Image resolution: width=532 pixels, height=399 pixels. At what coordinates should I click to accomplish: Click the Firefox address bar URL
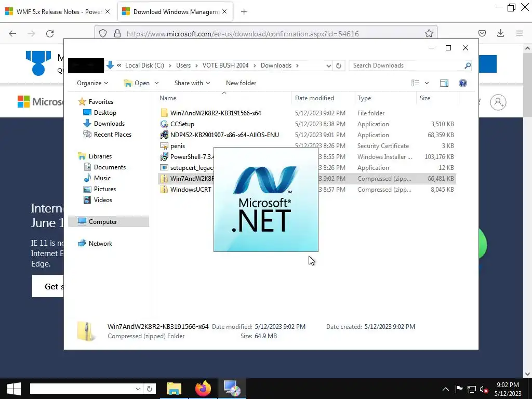(x=243, y=34)
